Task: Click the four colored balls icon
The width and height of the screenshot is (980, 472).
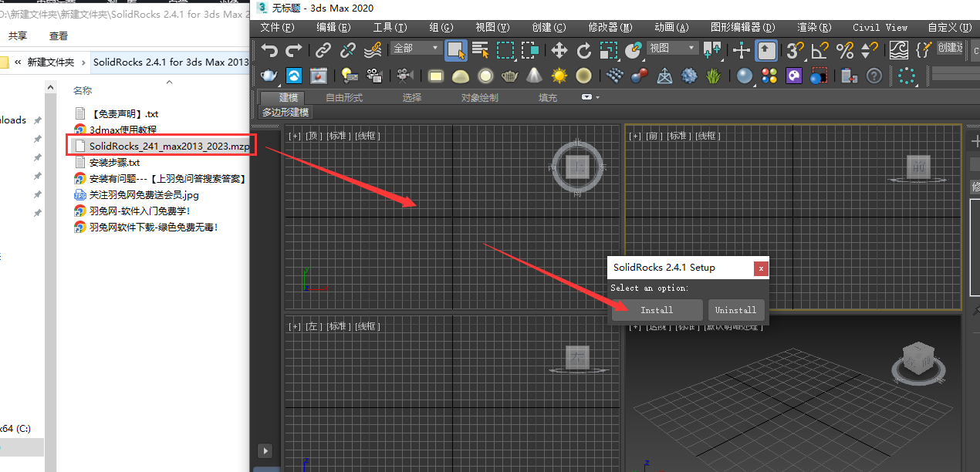Action: (x=769, y=76)
